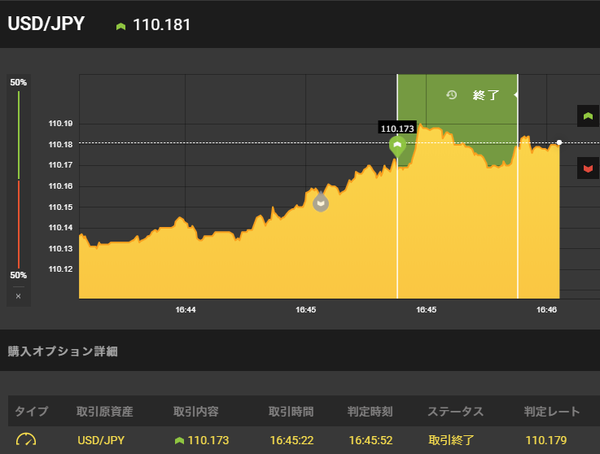Image resolution: width=600 pixels, height=454 pixels.
Task: Click the white expiry time vertical line
Action: 518,186
